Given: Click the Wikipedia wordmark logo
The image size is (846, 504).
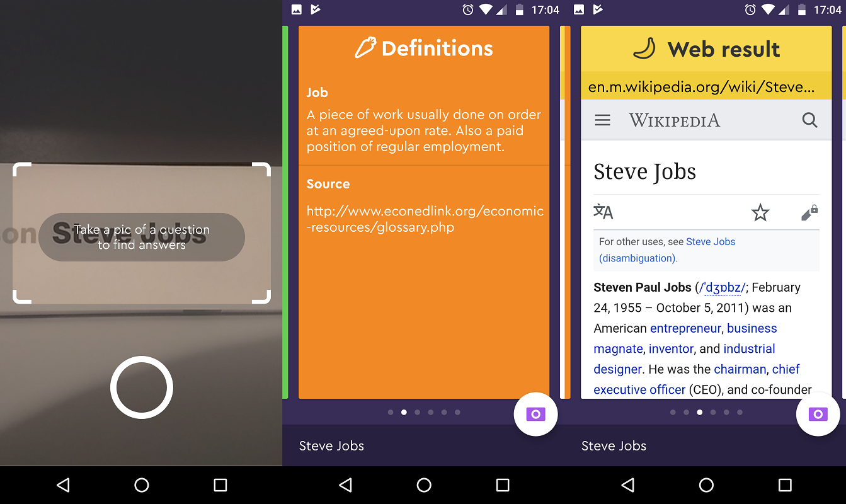Looking at the screenshot, I should 674,120.
